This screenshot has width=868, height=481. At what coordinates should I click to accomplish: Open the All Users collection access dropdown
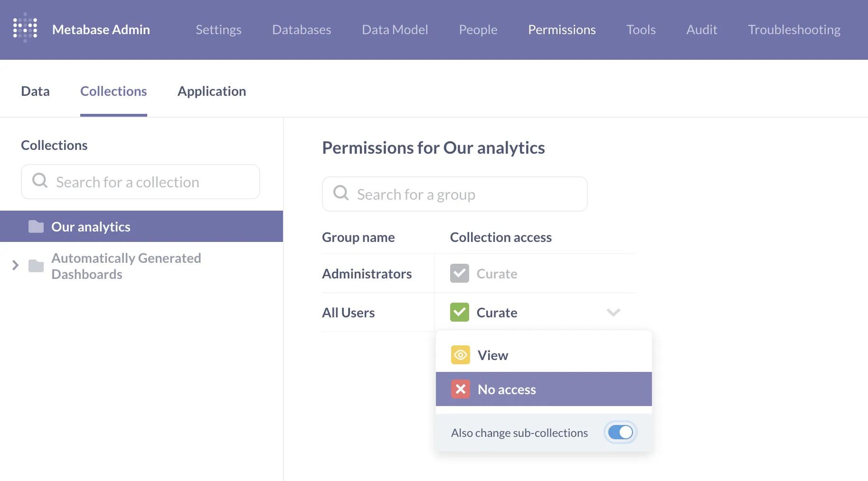[613, 313]
